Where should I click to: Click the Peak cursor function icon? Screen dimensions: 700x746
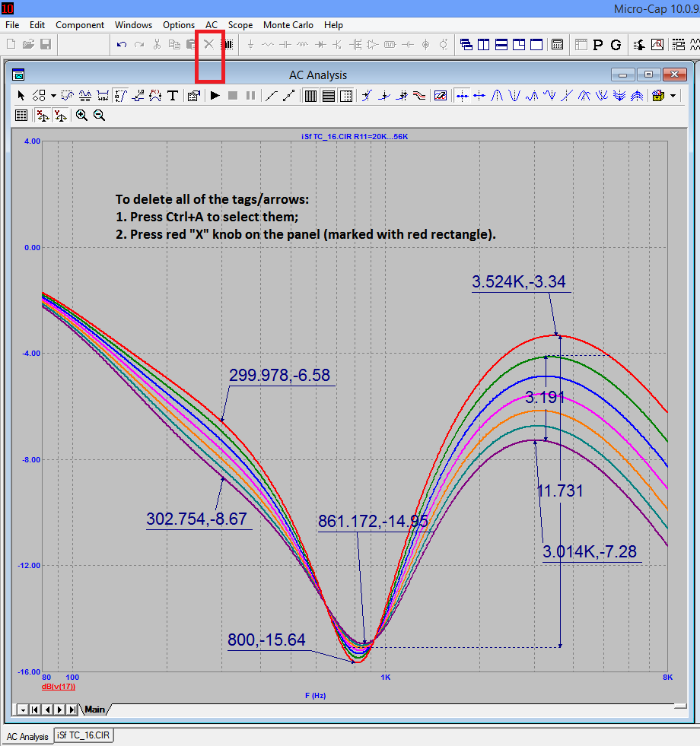(x=497, y=96)
